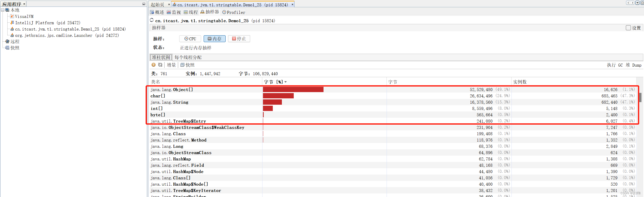Select byte[] row
The image size is (644, 197).
393,115
